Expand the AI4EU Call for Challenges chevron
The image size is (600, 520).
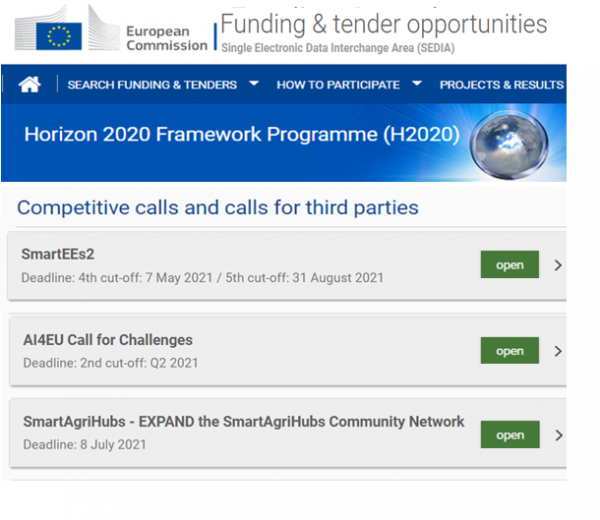point(558,351)
